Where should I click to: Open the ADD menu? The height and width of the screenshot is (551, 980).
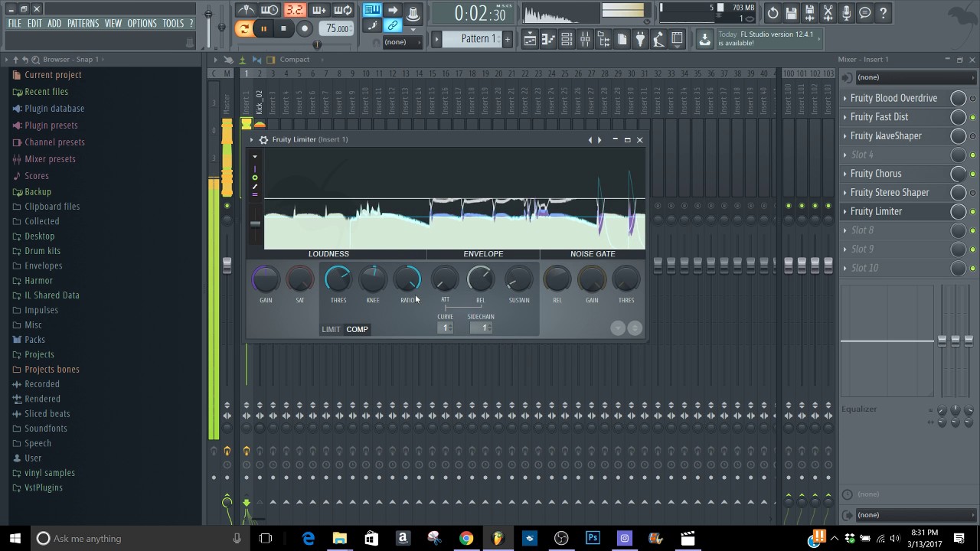(x=54, y=24)
